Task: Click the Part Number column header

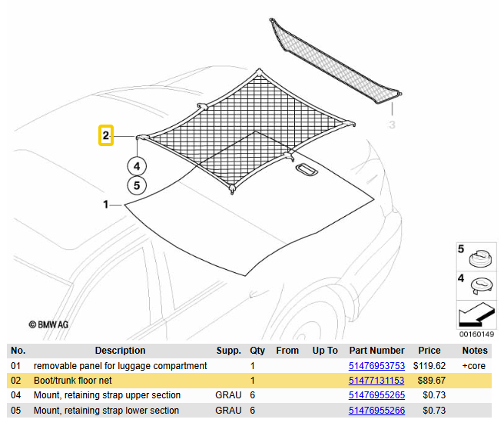Action: coord(376,351)
